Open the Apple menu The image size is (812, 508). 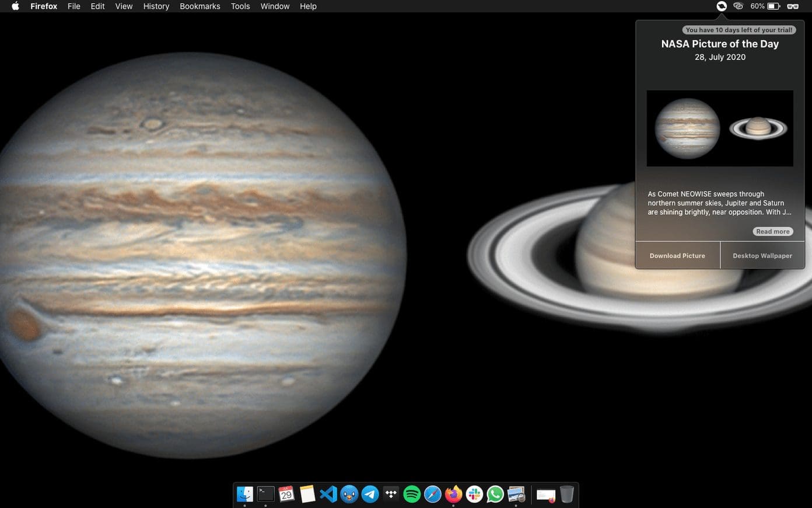pyautogui.click(x=15, y=6)
